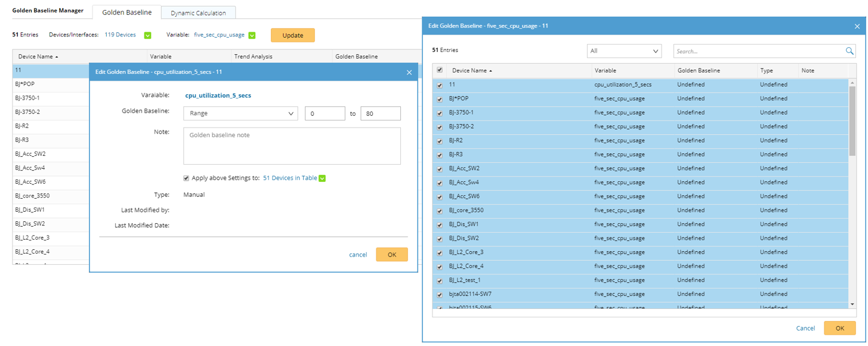Uncheck the checkbox for bjta002114-SW7 row

440,295
